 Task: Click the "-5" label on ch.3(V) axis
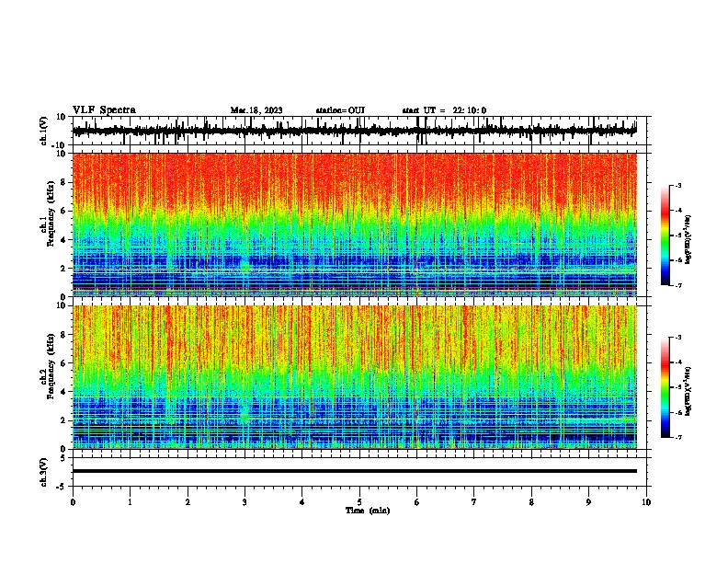tap(63, 487)
